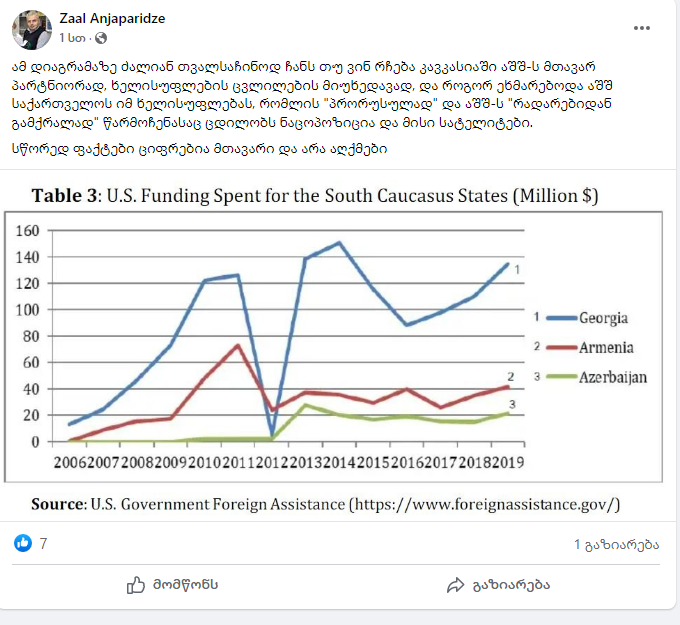The image size is (680, 625).
Task: Click the მომწონს like button
Action: tap(172, 585)
